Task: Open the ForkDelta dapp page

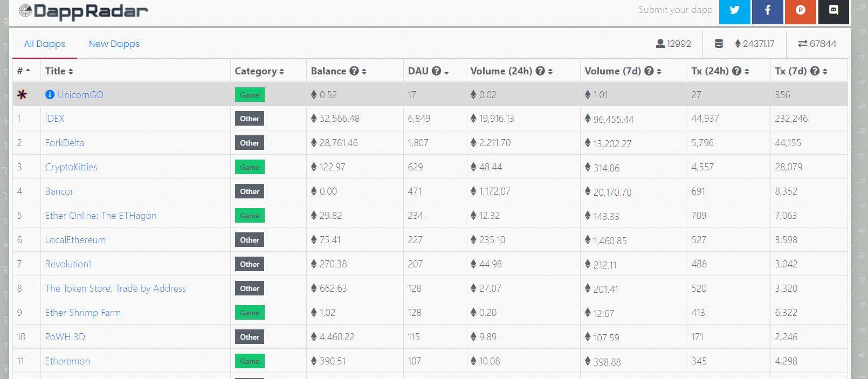Action: point(64,143)
